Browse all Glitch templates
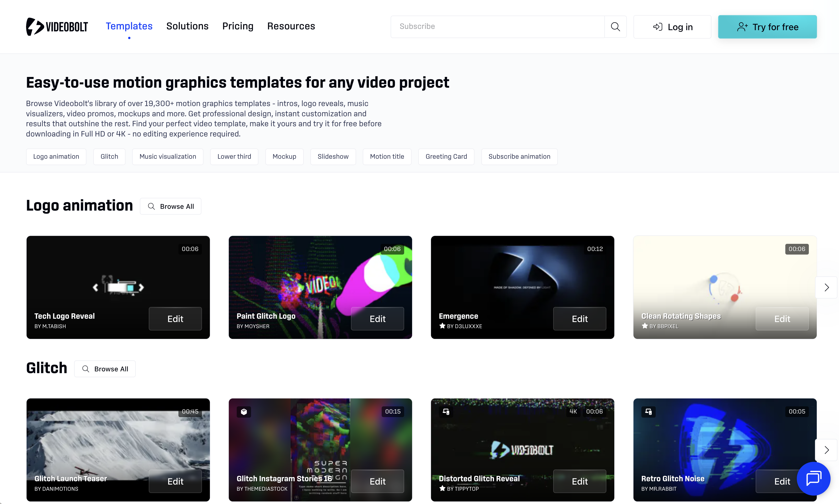839x504 pixels. (x=105, y=369)
